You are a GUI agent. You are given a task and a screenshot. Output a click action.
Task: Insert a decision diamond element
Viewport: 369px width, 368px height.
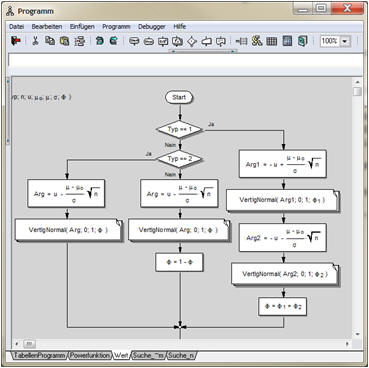pos(192,41)
